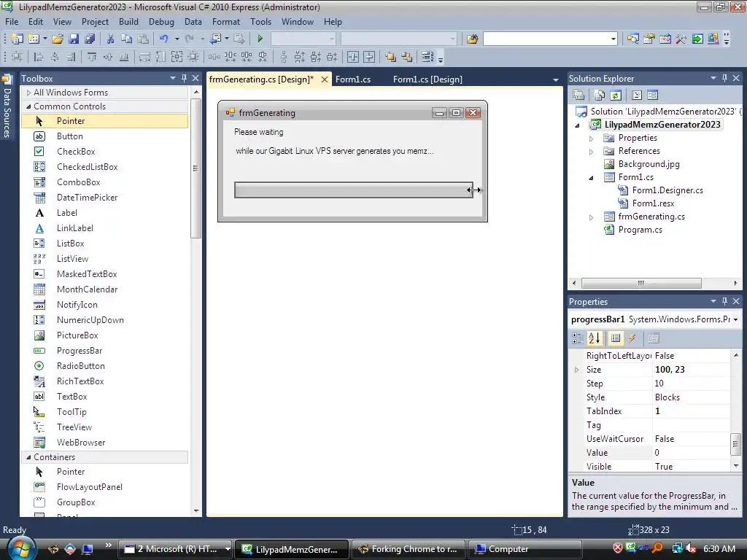
Task: Click the Bring to Front icon
Action: click(391, 57)
